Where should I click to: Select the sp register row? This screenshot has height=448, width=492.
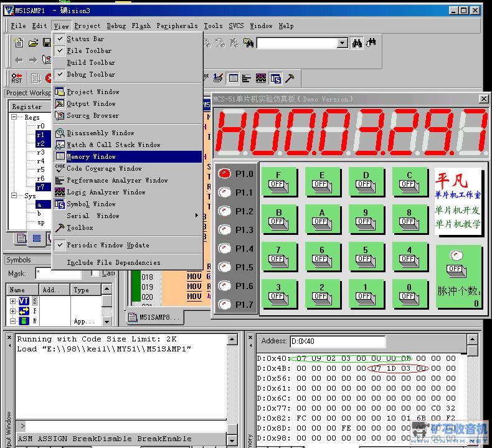41,222
